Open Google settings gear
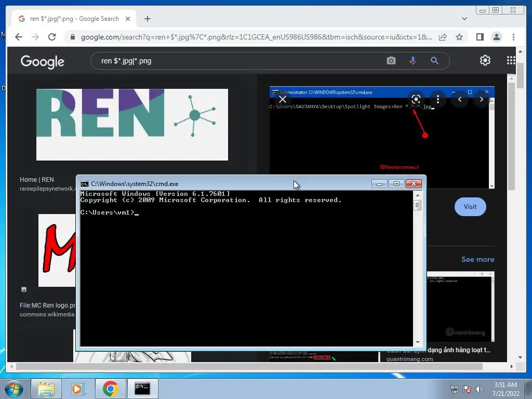Image resolution: width=532 pixels, height=399 pixels. coord(485,60)
